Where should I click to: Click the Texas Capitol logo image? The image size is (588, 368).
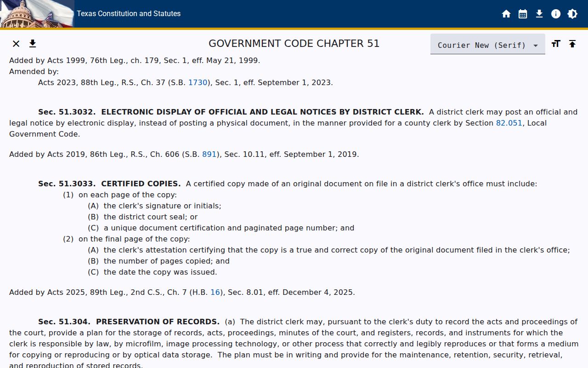tap(37, 14)
